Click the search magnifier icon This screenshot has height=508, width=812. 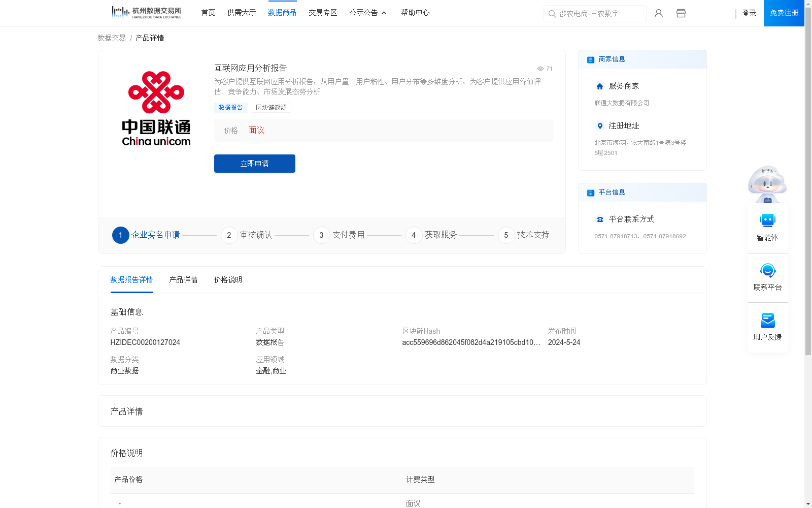[552, 14]
